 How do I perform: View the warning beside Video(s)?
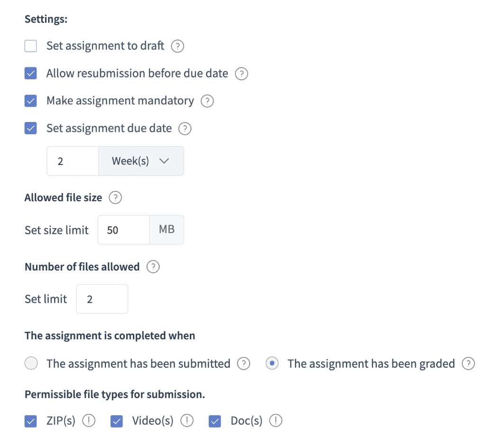[187, 420]
